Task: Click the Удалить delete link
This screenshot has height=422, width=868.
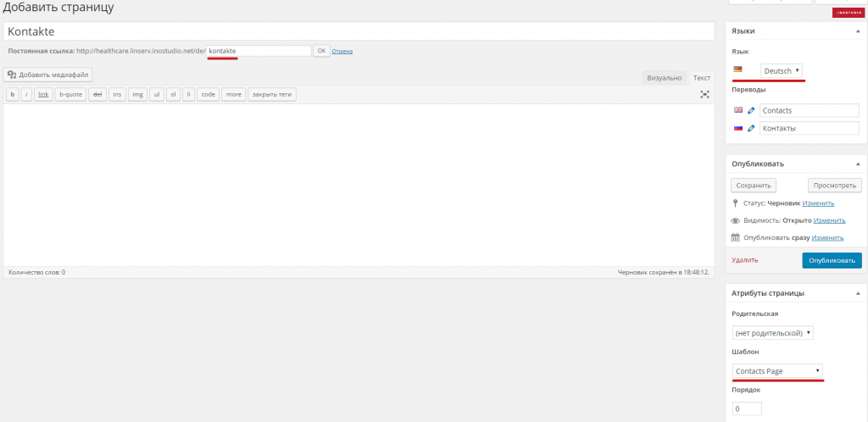Action: coord(744,260)
